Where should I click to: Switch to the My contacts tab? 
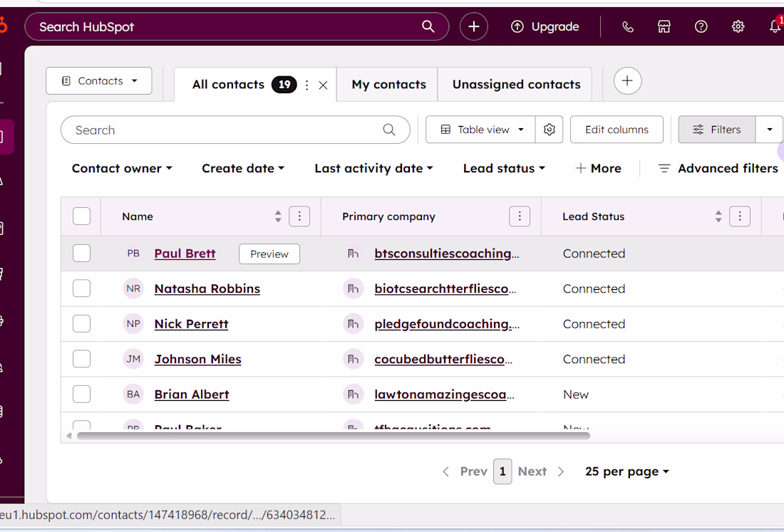click(x=388, y=85)
